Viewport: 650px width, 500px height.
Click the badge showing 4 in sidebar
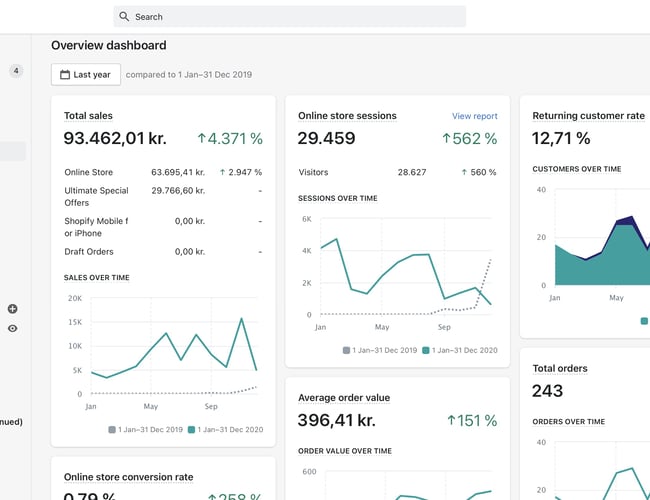pos(16,71)
